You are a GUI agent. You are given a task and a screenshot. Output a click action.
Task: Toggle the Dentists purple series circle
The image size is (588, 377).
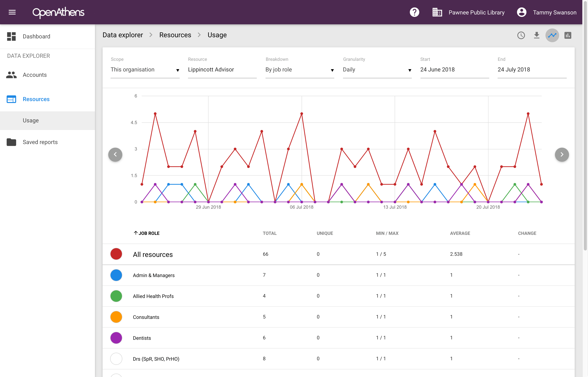pos(116,338)
